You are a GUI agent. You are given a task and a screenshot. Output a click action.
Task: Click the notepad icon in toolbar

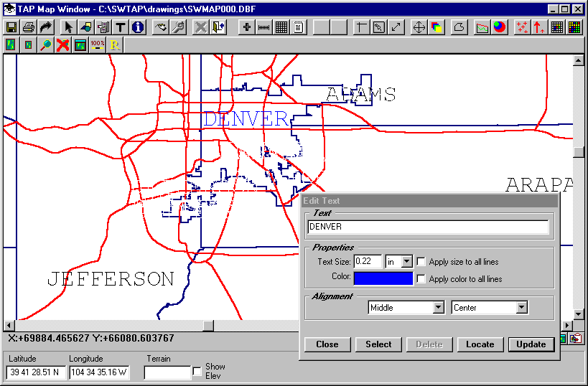(x=299, y=27)
